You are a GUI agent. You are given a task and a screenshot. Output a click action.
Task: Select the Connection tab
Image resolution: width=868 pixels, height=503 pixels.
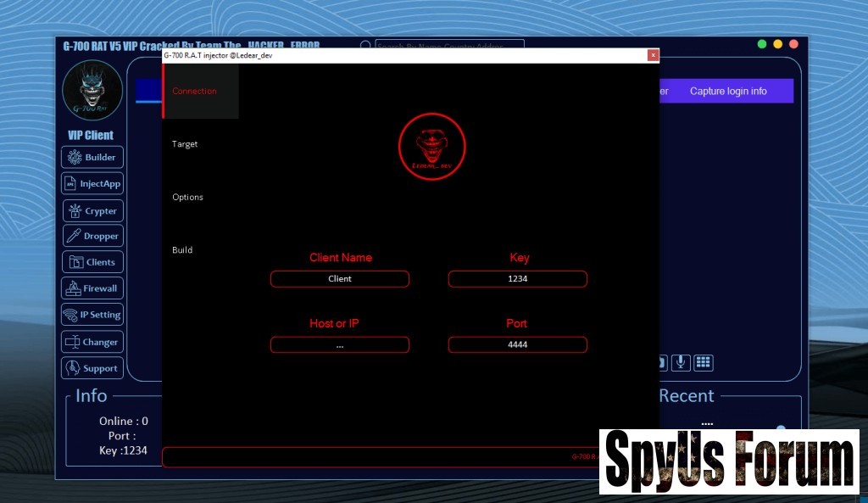pyautogui.click(x=195, y=91)
